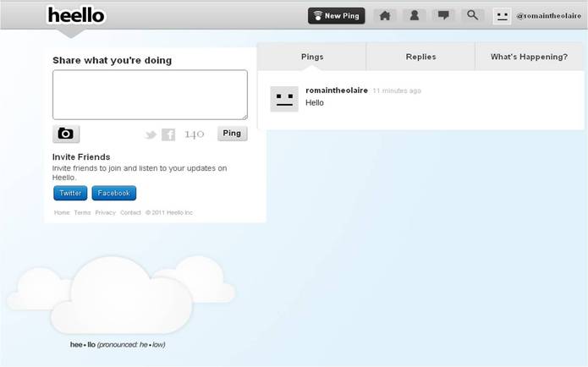Click the Heello logo

pyautogui.click(x=76, y=15)
